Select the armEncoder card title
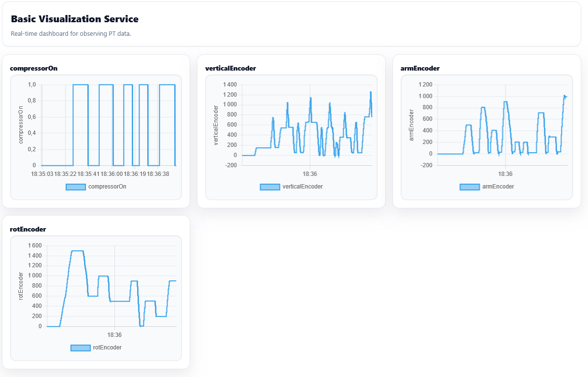This screenshot has height=377, width=588. pos(420,69)
